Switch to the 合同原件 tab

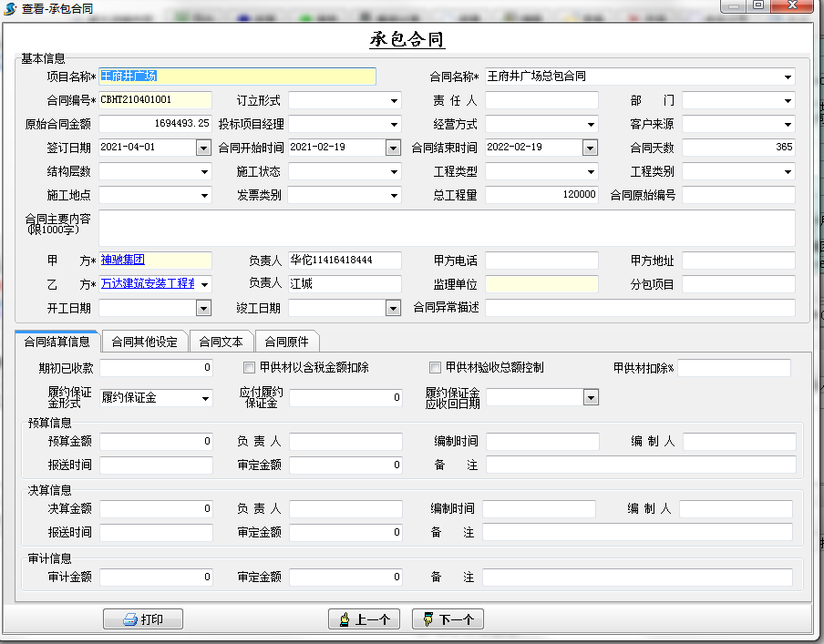[x=286, y=342]
